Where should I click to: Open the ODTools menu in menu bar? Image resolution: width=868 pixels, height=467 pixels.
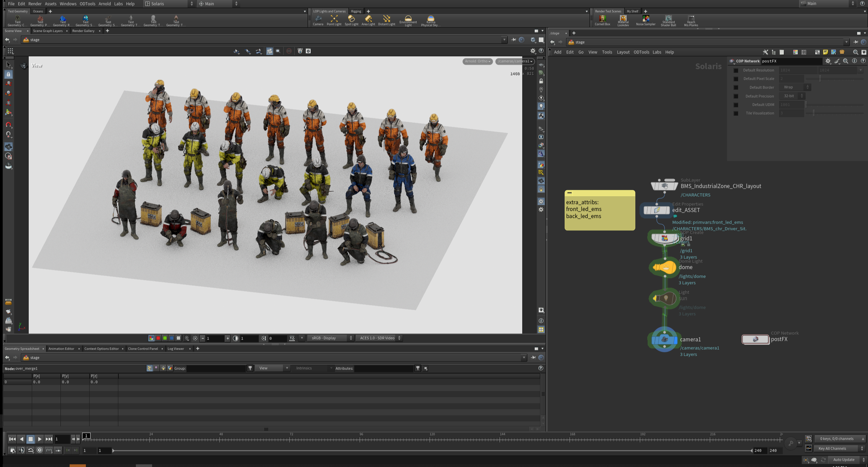[87, 4]
